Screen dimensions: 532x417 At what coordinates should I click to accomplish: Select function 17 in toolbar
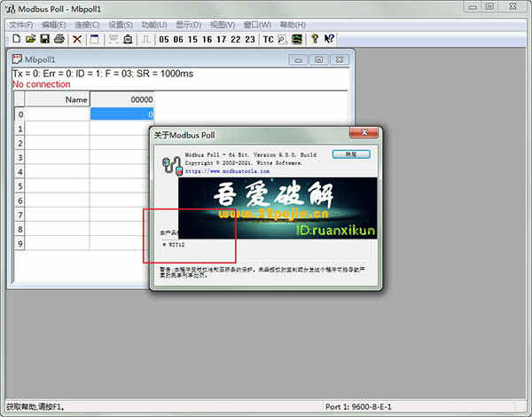221,40
